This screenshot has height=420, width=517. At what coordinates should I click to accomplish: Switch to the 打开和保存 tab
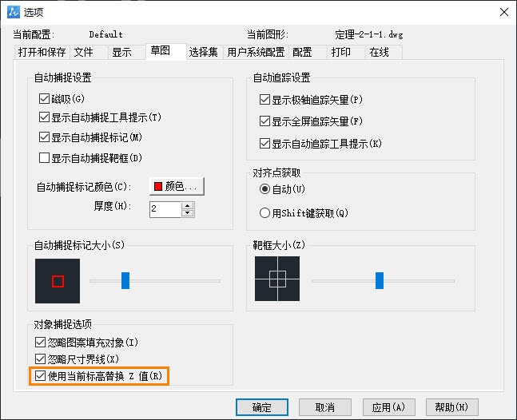(42, 52)
